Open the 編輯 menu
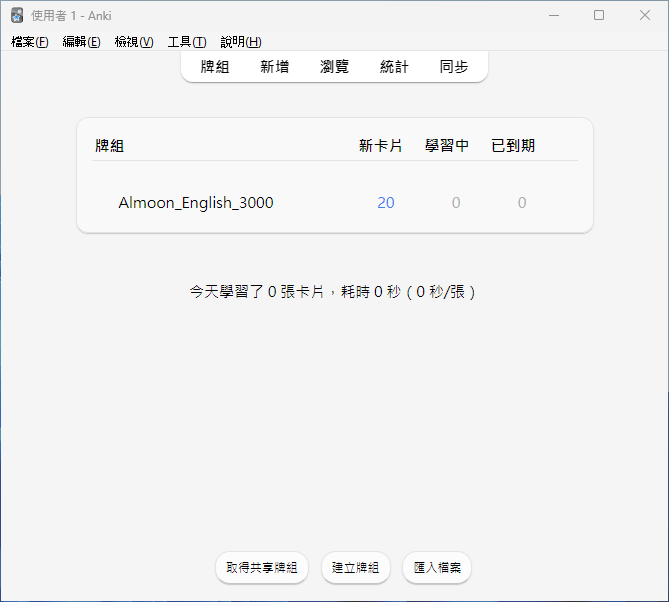 [81, 42]
